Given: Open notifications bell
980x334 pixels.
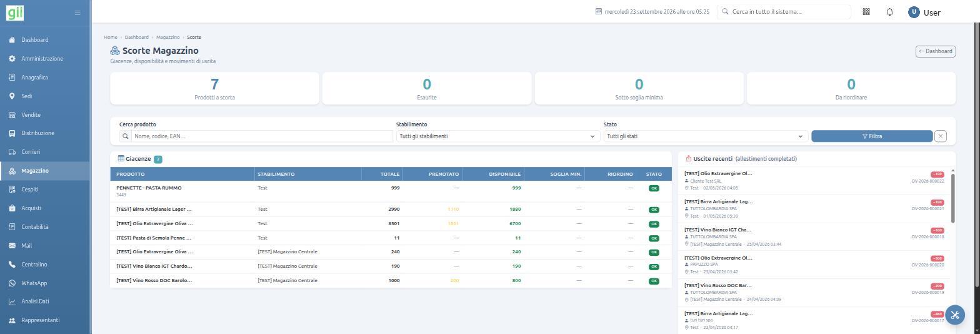Looking at the screenshot, I should pyautogui.click(x=889, y=12).
